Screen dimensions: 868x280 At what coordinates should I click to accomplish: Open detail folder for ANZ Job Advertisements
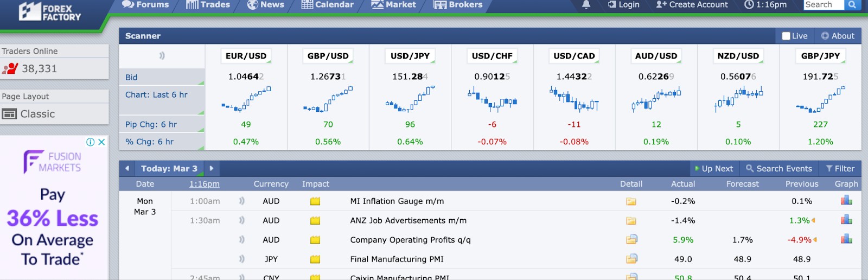[x=631, y=221]
